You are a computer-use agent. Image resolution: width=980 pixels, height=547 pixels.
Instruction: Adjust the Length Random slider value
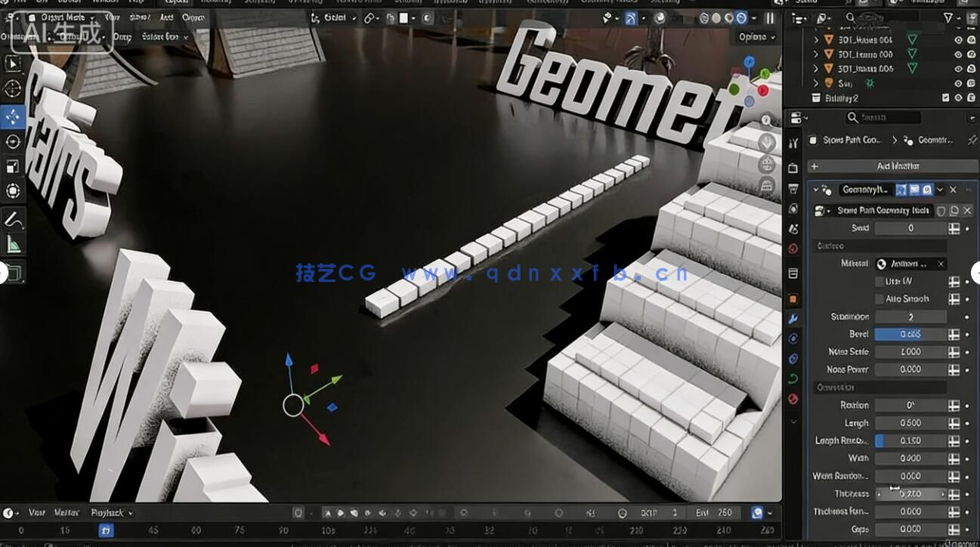910,440
